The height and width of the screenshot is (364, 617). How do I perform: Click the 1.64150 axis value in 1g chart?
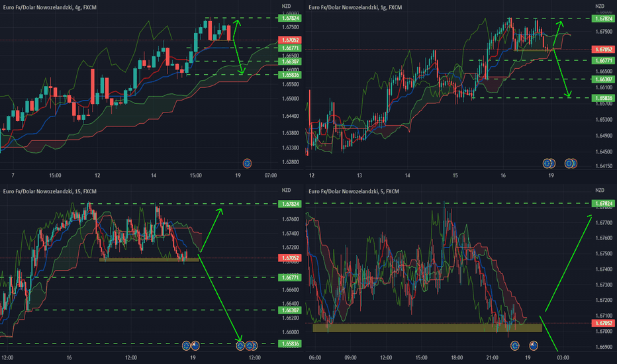point(603,166)
